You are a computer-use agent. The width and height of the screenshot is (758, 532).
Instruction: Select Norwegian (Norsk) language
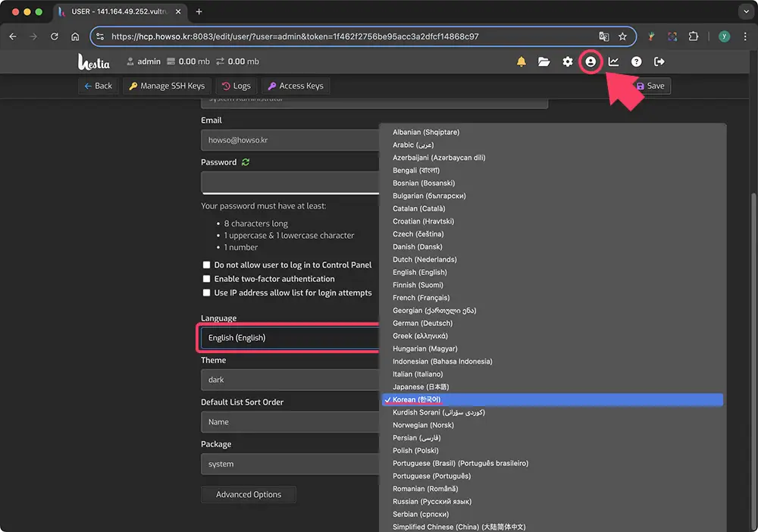point(552,425)
